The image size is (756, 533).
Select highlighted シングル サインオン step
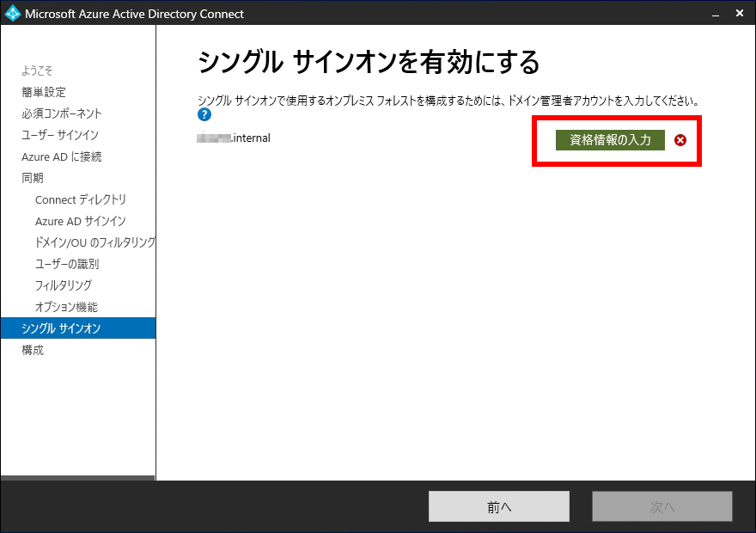pos(78,328)
